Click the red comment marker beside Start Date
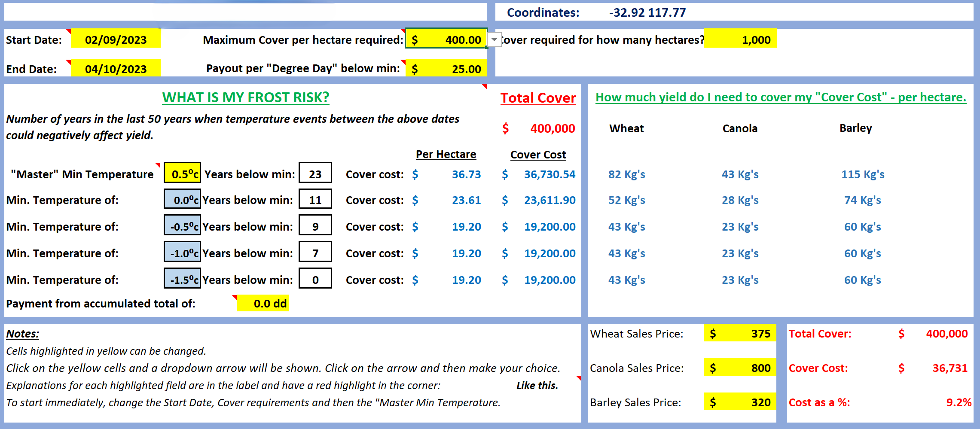Screen dimensions: 980x429 [69, 31]
